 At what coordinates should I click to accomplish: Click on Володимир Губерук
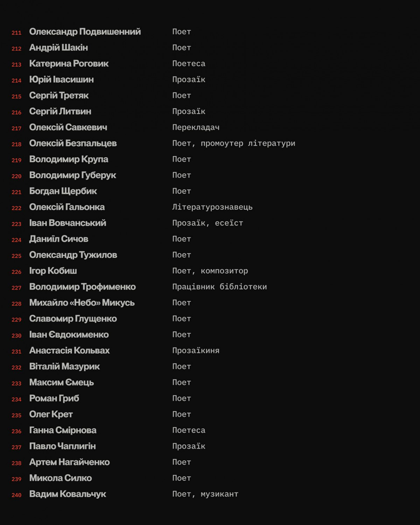click(72, 175)
